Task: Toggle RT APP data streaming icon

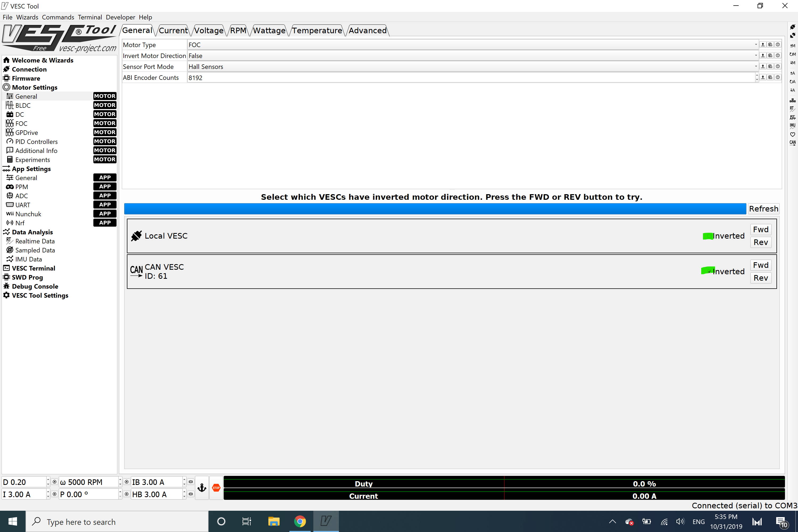Action: [x=792, y=117]
